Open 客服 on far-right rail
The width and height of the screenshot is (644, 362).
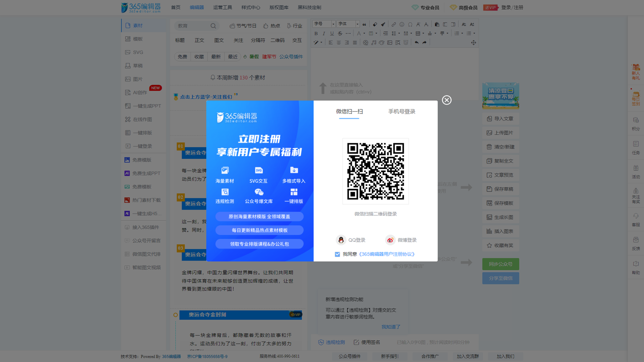636,219
